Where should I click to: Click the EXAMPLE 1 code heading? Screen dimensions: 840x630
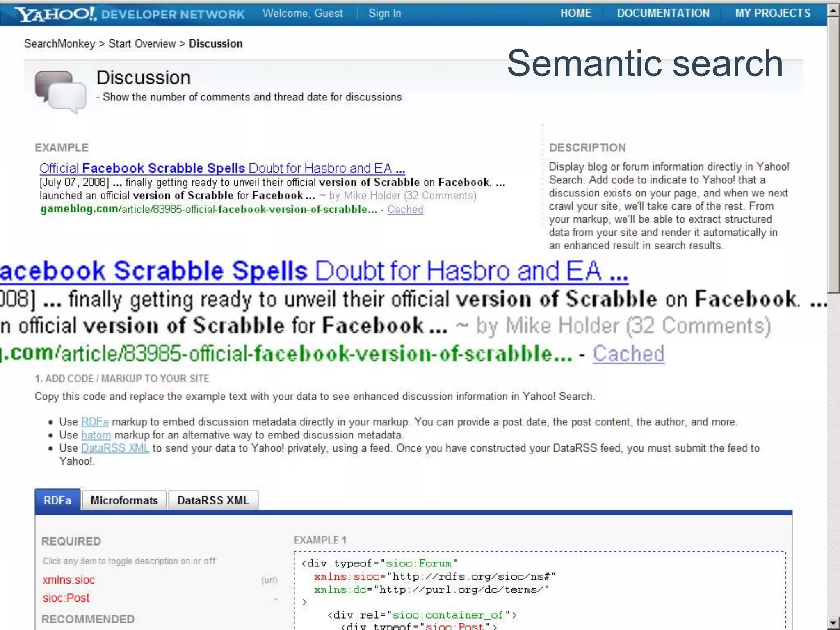pyautogui.click(x=320, y=540)
